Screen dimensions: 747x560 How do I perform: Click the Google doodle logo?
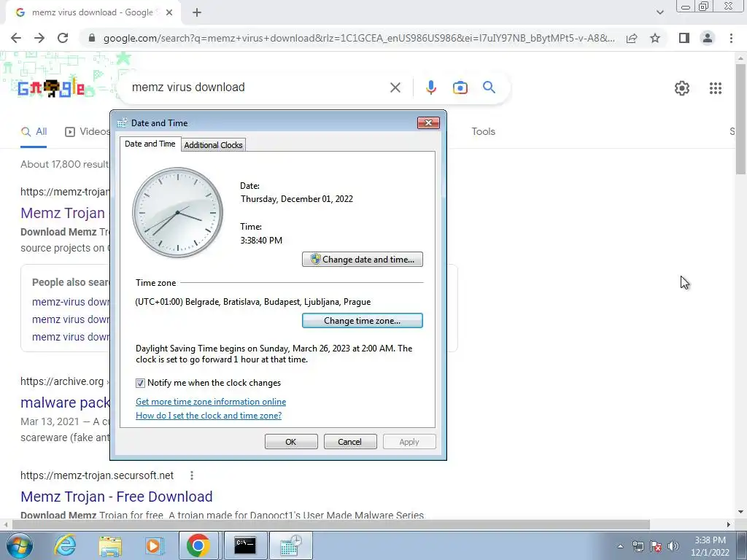[51, 88]
